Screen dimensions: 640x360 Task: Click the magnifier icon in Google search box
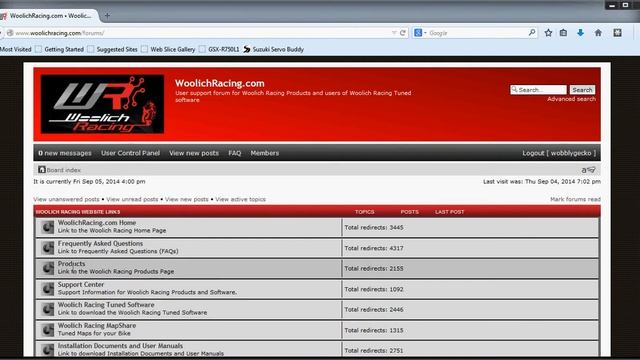pos(532,32)
